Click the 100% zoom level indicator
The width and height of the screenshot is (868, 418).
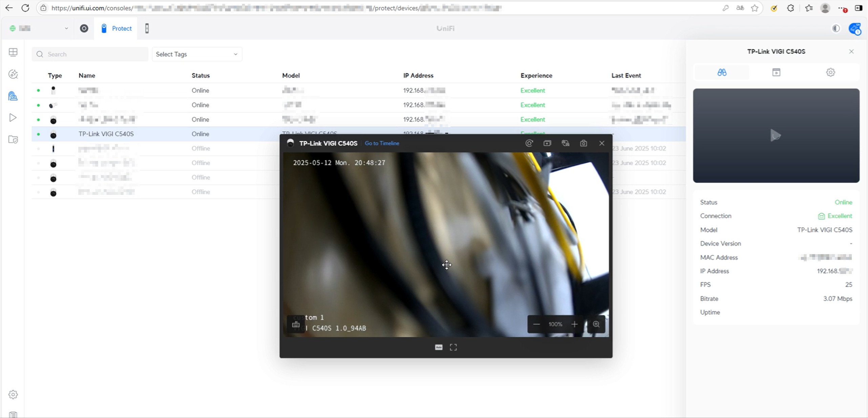coord(555,325)
